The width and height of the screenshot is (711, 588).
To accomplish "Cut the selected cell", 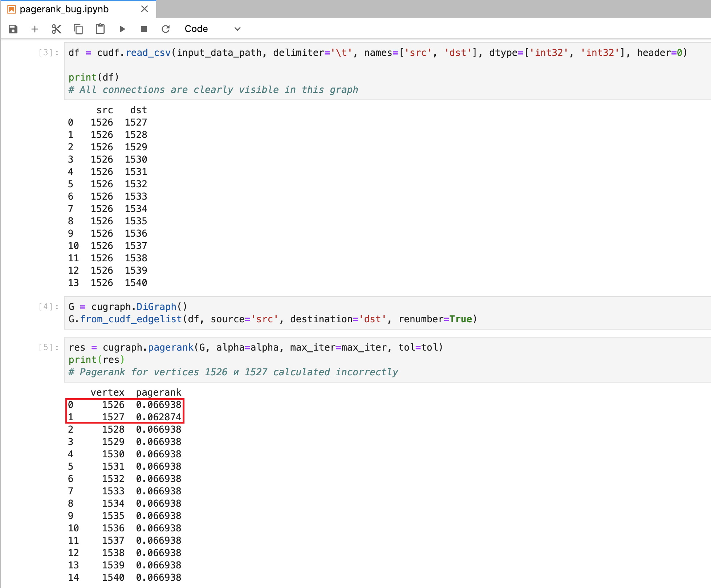I will coord(57,29).
